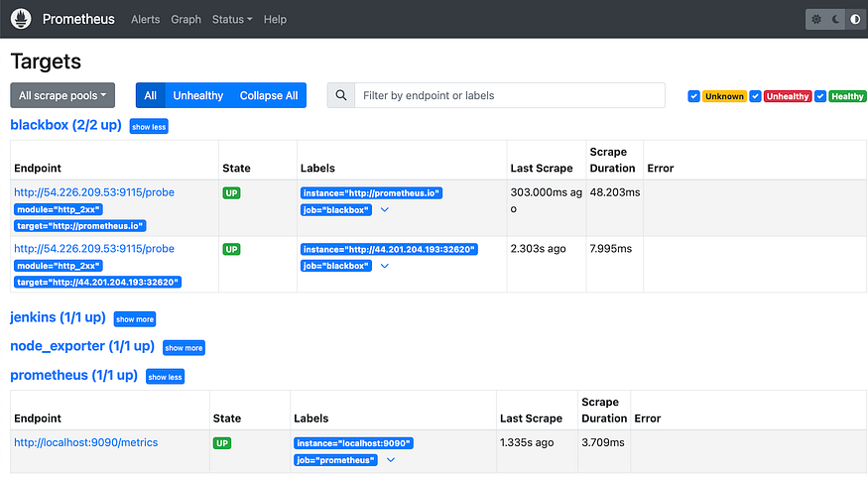Select the Unhealthy filter button

tap(198, 95)
